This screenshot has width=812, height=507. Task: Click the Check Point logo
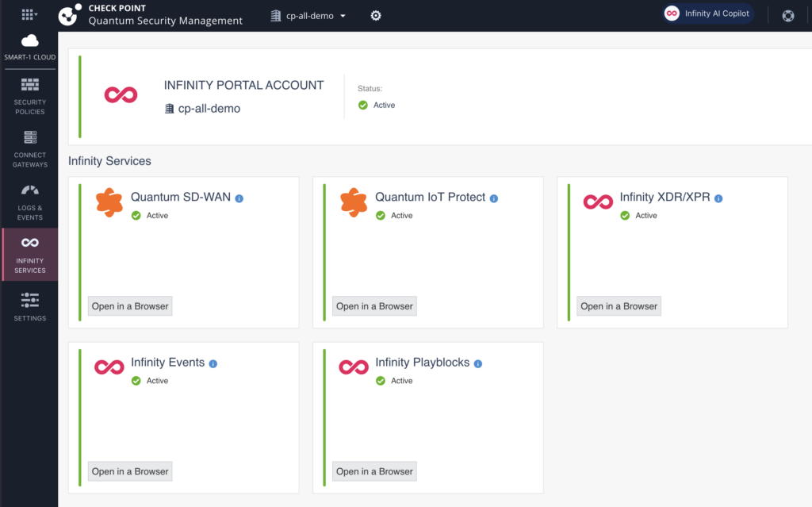pos(67,15)
